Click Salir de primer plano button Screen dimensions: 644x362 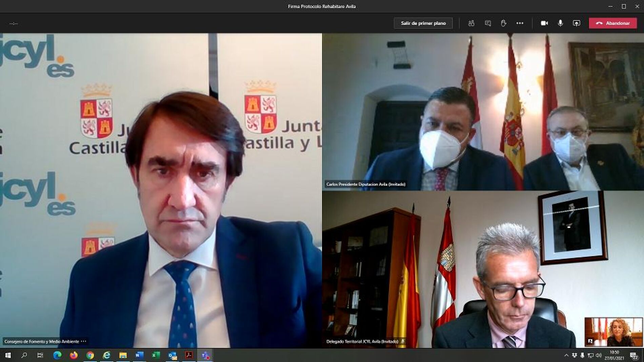pyautogui.click(x=423, y=23)
